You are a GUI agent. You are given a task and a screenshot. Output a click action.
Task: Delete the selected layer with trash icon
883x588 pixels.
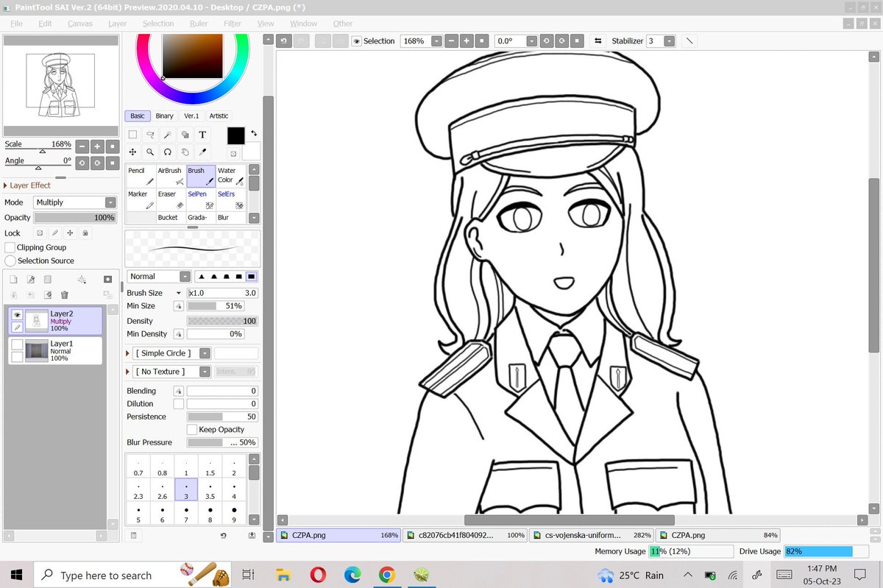pos(65,294)
